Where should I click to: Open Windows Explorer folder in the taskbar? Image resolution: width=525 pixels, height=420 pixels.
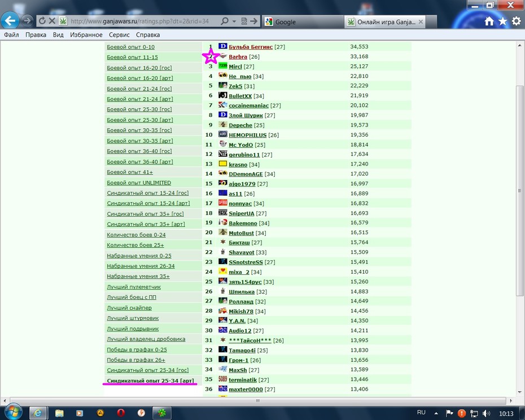point(59,413)
